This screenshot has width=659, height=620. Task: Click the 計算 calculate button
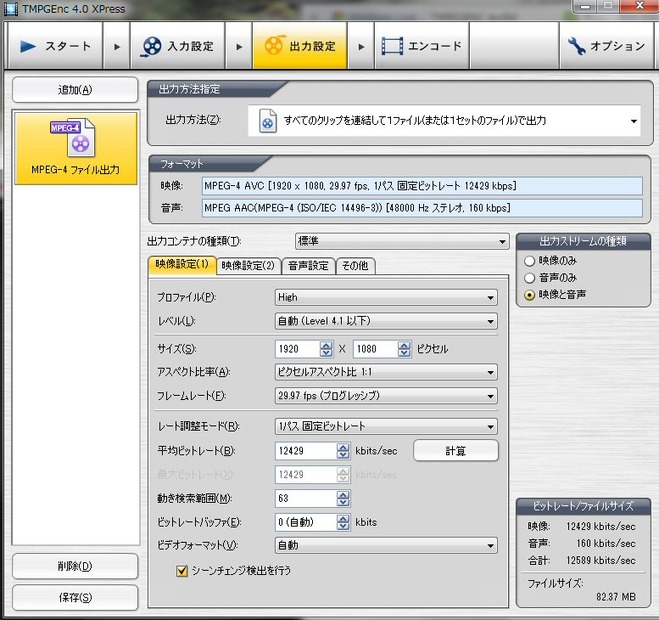456,451
